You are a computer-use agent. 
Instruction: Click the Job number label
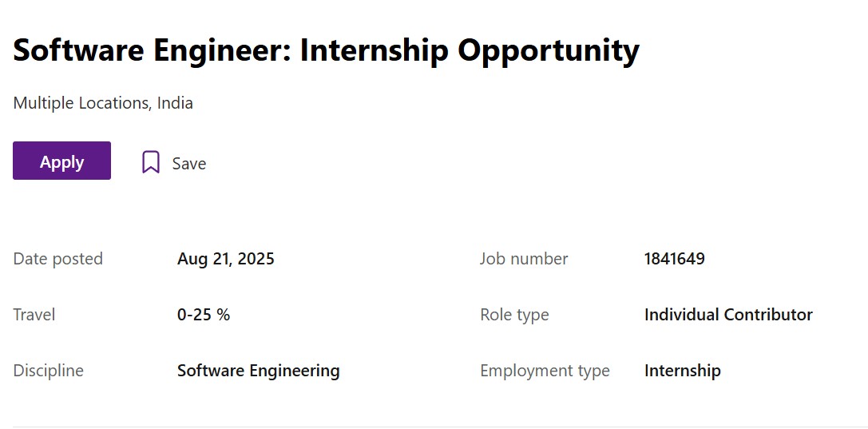click(x=524, y=259)
